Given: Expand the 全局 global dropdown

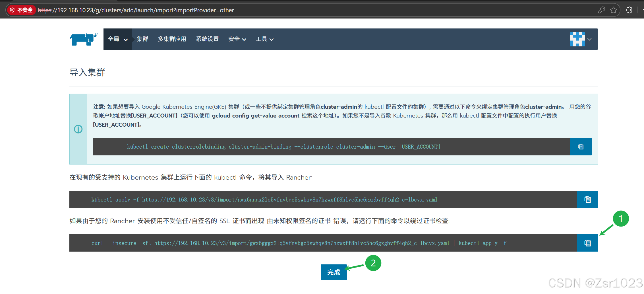Looking at the screenshot, I should [x=118, y=39].
